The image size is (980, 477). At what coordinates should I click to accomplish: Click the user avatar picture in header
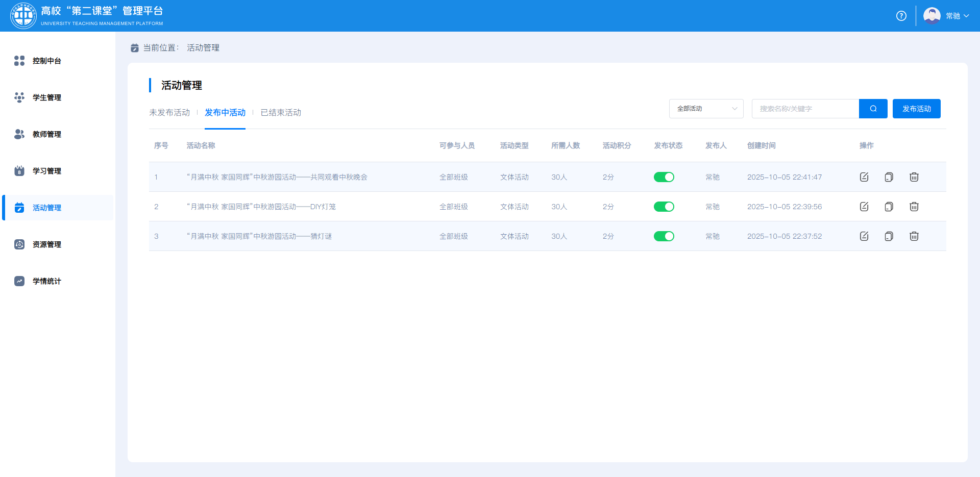pos(932,16)
